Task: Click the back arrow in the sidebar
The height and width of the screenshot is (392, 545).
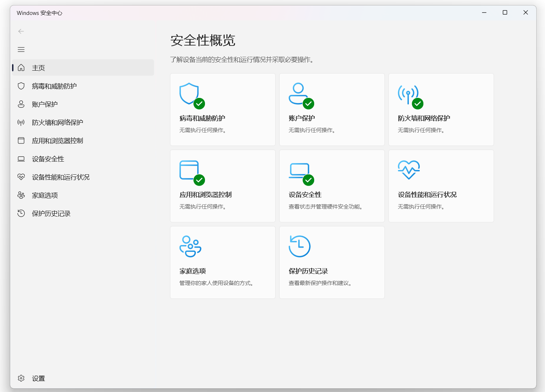Action: pyautogui.click(x=21, y=31)
